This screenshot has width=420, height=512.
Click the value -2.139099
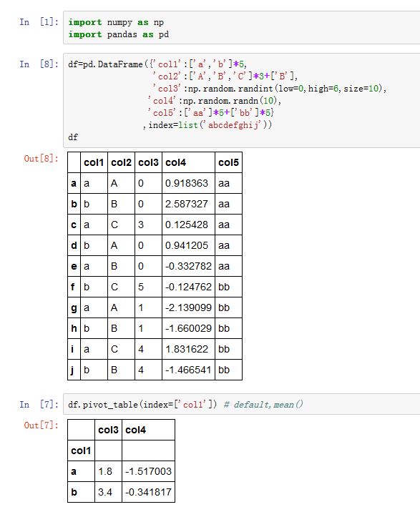coord(188,307)
